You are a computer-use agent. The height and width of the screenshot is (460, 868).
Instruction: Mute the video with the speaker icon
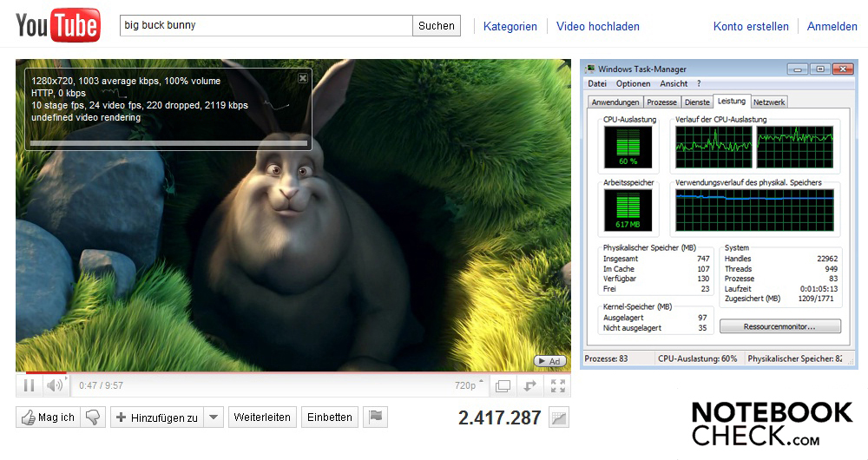tap(55, 385)
